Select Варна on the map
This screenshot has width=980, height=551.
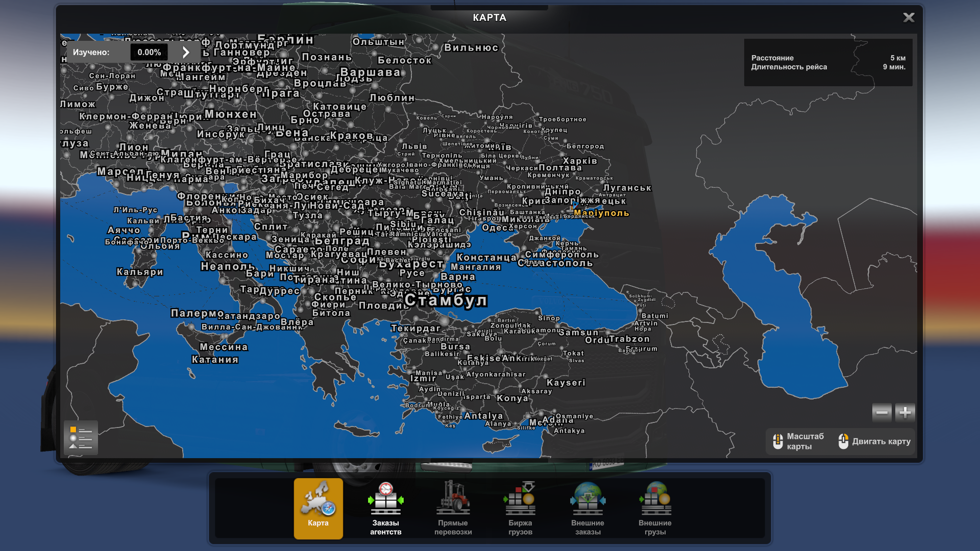[x=458, y=277]
